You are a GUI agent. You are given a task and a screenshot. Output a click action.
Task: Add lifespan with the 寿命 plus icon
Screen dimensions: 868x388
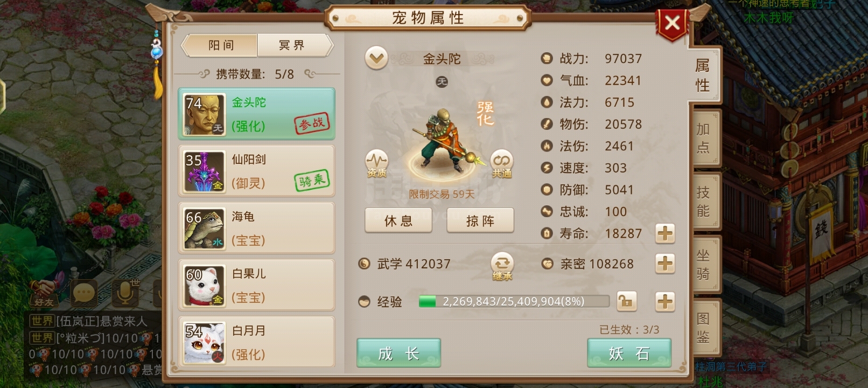tap(665, 233)
